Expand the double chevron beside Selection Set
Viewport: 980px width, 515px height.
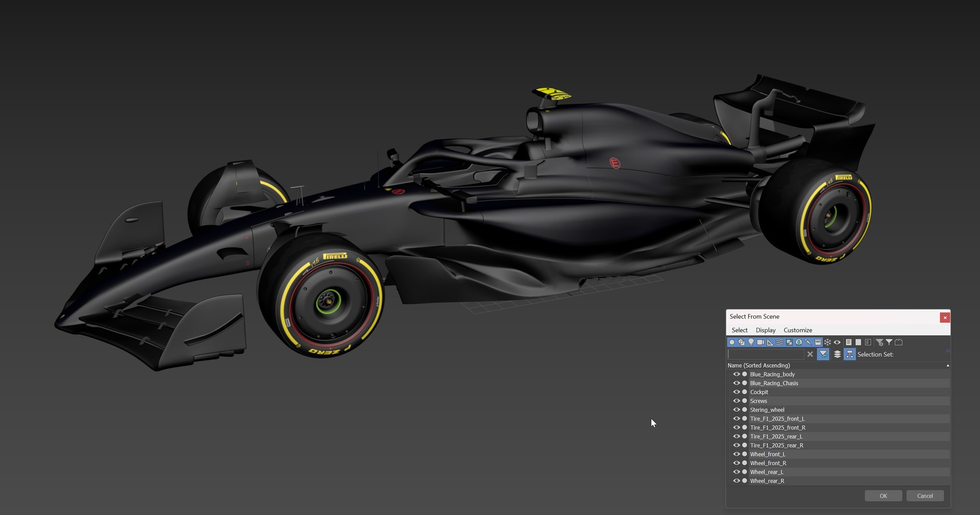(x=947, y=351)
